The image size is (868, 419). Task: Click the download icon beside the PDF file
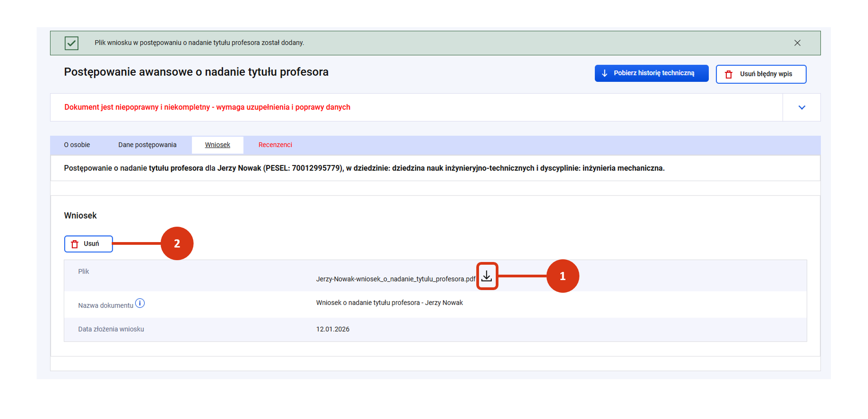[486, 276]
